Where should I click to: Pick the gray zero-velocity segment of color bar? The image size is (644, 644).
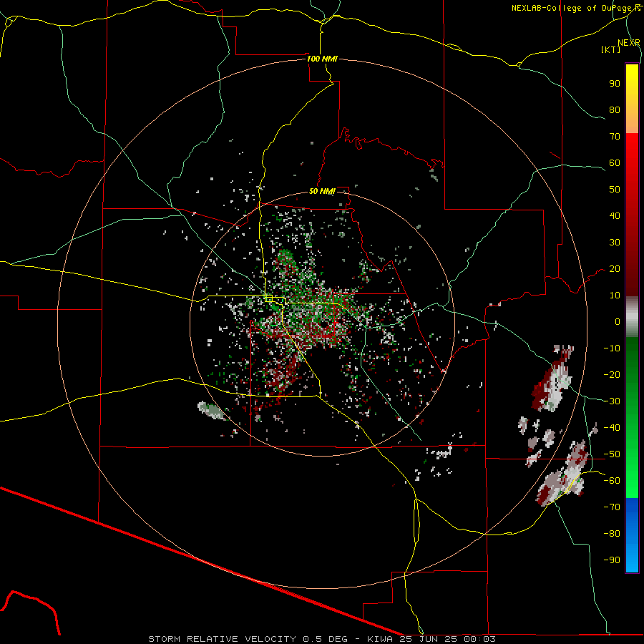point(632,317)
